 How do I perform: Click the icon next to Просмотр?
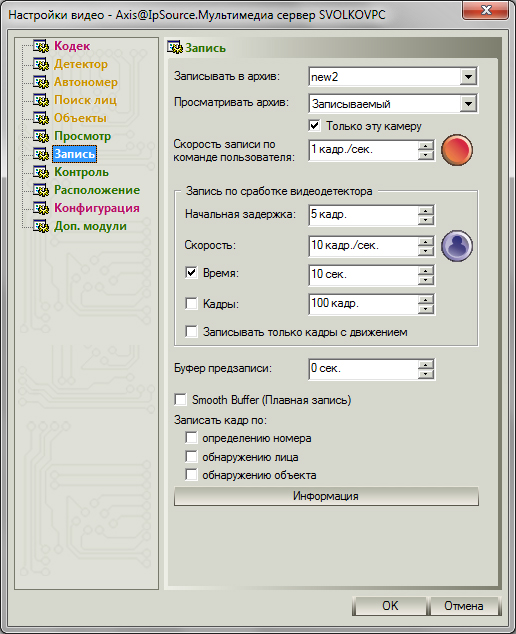click(41, 136)
